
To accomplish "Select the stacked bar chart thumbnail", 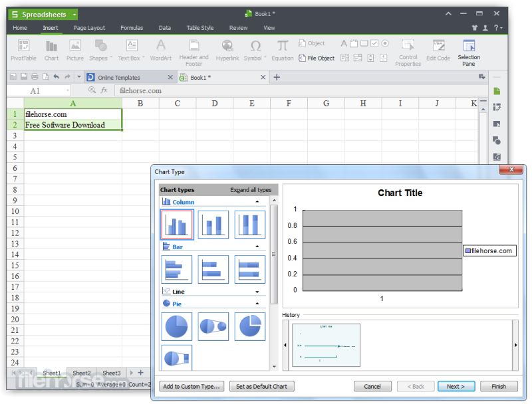I will click(213, 269).
